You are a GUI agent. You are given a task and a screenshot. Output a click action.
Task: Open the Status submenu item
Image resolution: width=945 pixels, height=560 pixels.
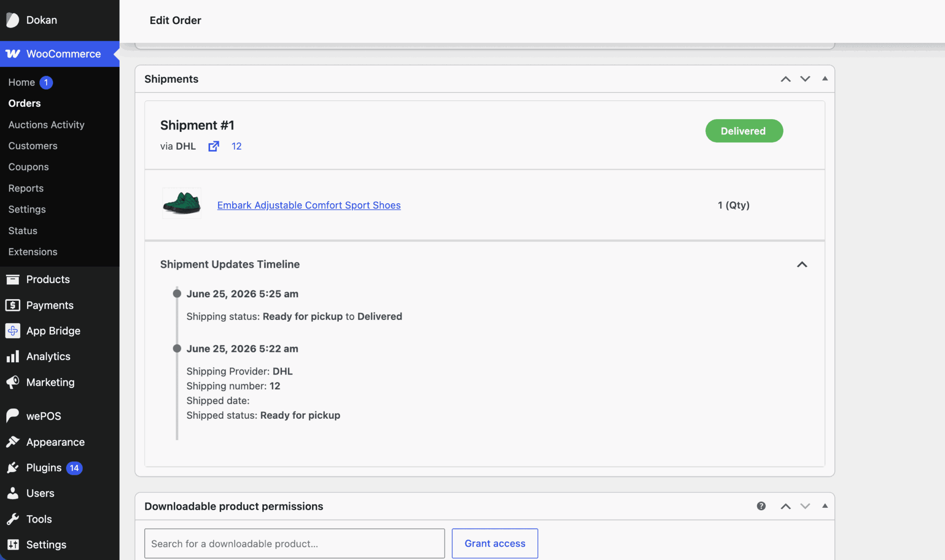coord(23,230)
